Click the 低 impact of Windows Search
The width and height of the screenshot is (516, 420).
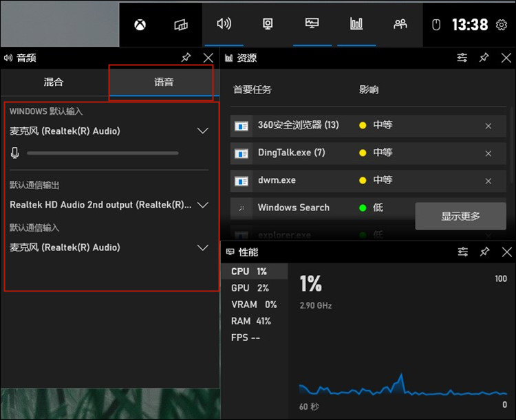(378, 208)
